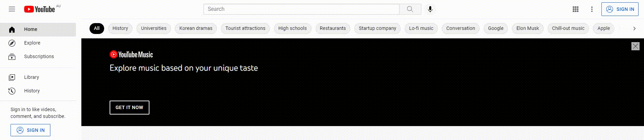Image resolution: width=644 pixels, height=140 pixels.
Task: Click the YouTube Music logo
Action: [x=131, y=54]
